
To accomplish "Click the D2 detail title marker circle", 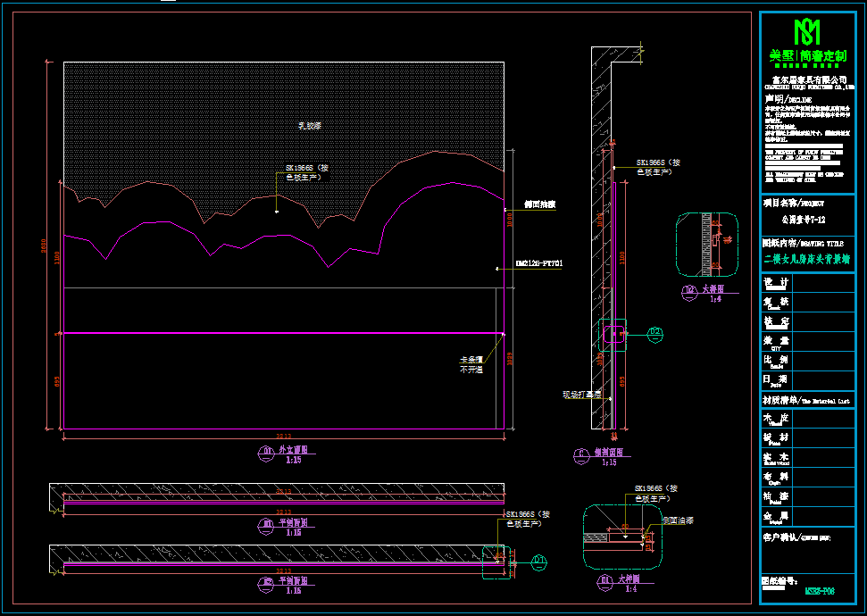I will [x=688, y=291].
